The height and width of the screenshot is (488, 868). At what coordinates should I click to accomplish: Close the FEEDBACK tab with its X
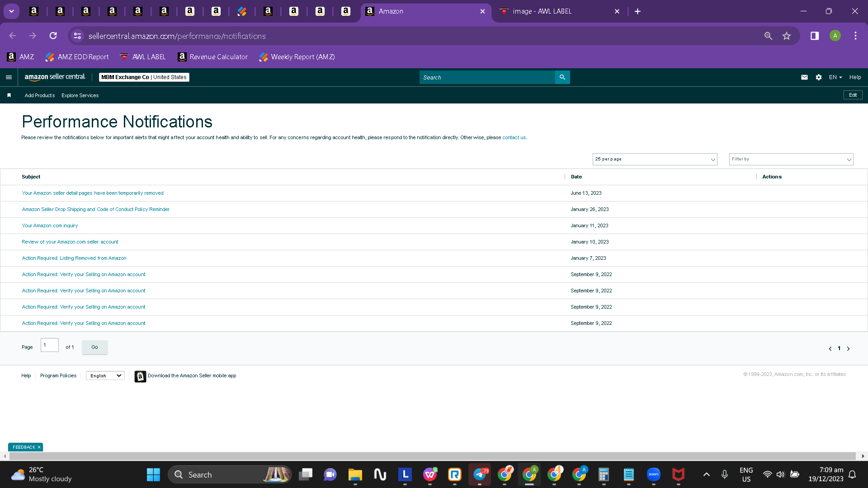click(39, 447)
